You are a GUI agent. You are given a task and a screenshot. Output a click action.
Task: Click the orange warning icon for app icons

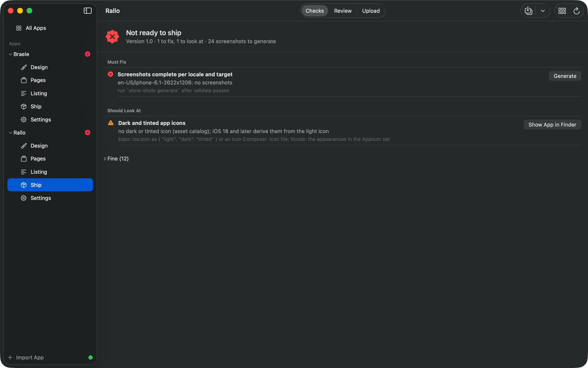click(x=111, y=123)
